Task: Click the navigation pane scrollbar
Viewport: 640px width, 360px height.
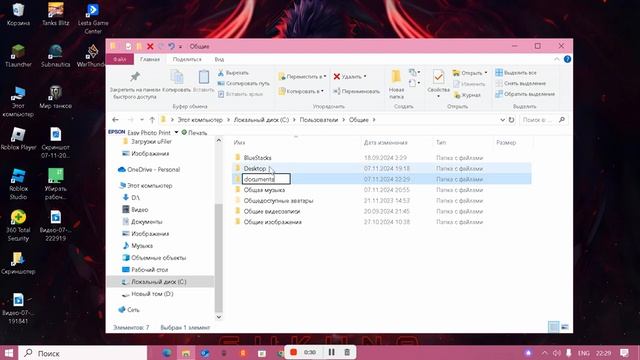Action: [219, 257]
